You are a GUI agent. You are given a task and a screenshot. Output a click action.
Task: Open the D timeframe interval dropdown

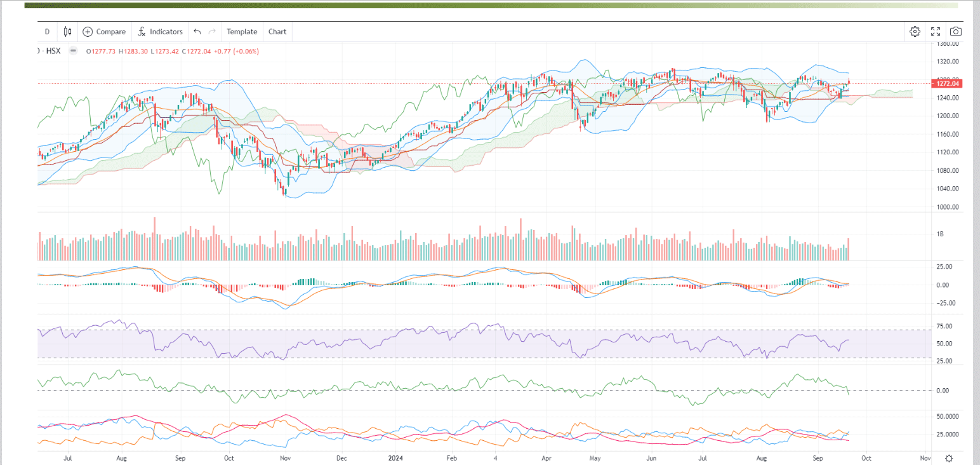coord(47,32)
